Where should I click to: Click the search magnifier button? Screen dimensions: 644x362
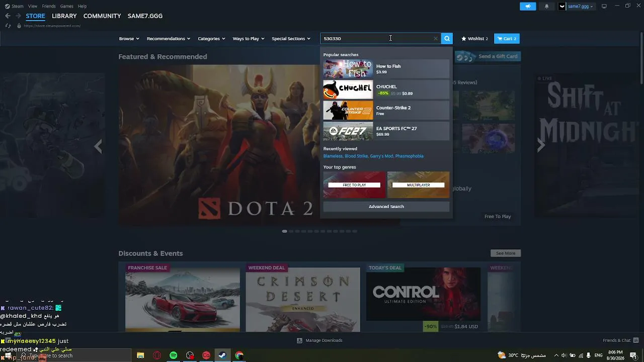[x=447, y=39]
